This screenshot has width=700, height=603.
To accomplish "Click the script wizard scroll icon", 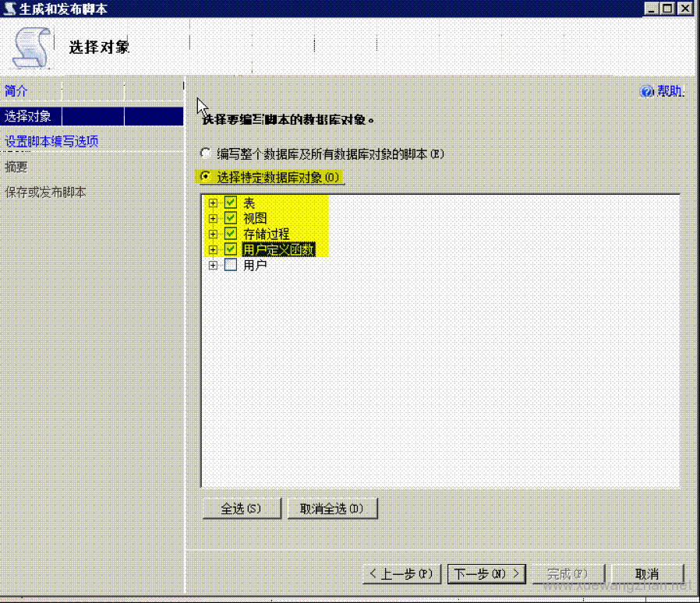I will (x=31, y=48).
